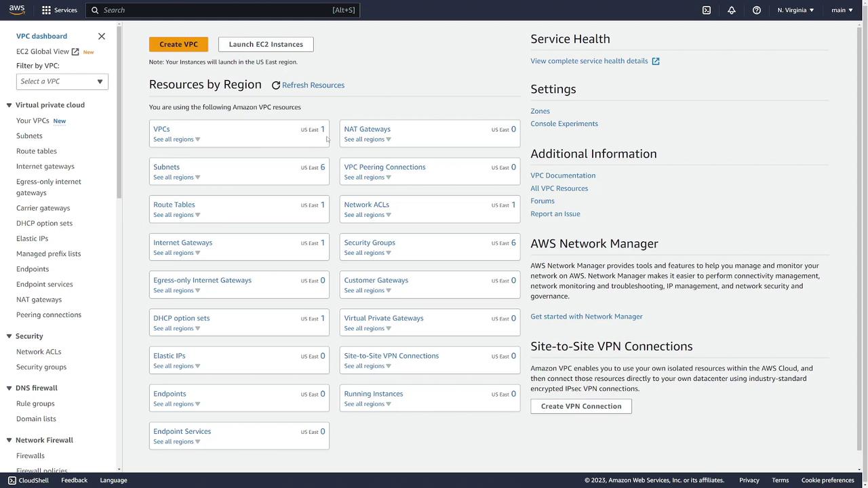Collapse the DNS firewall section
This screenshot has height=488, width=868.
[9, 388]
